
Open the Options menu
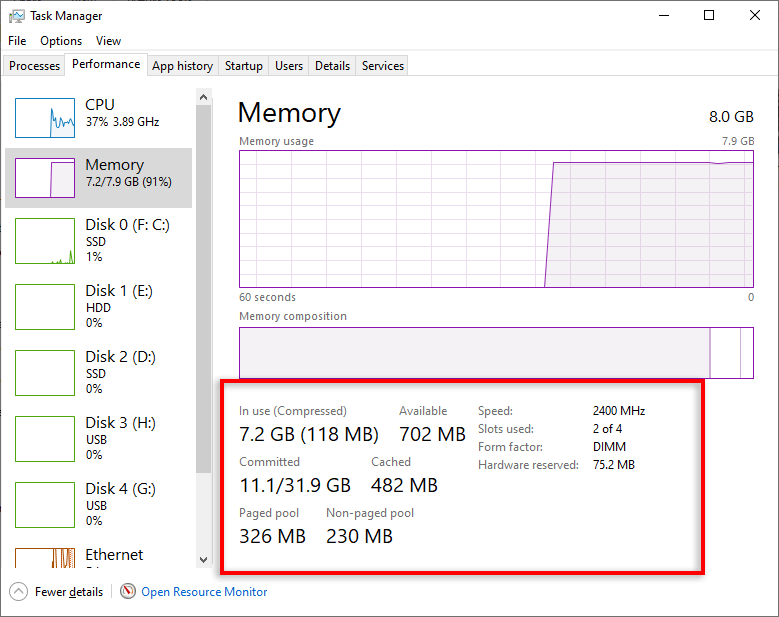click(61, 41)
